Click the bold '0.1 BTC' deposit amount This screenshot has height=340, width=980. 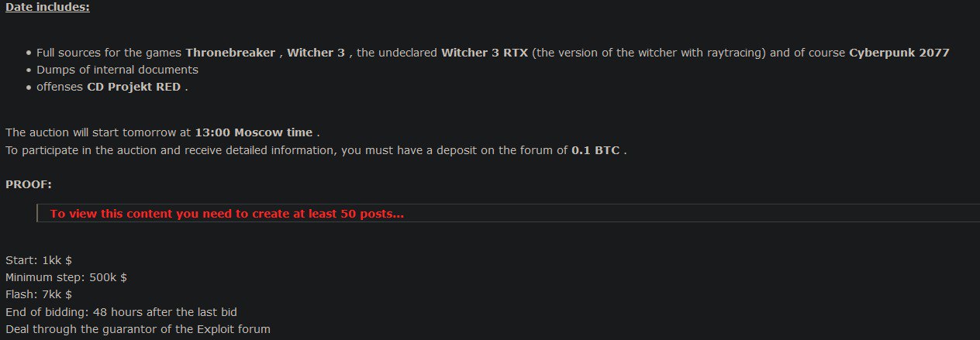click(x=595, y=150)
